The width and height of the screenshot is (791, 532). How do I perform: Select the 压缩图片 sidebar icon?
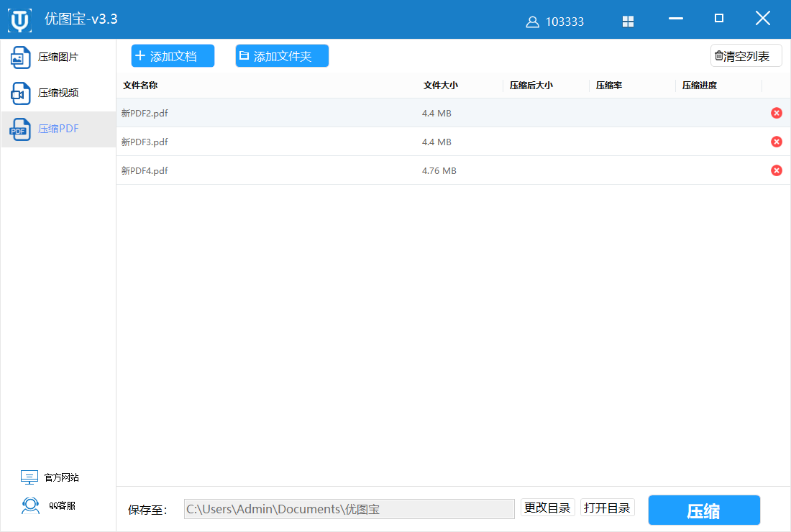(21, 58)
